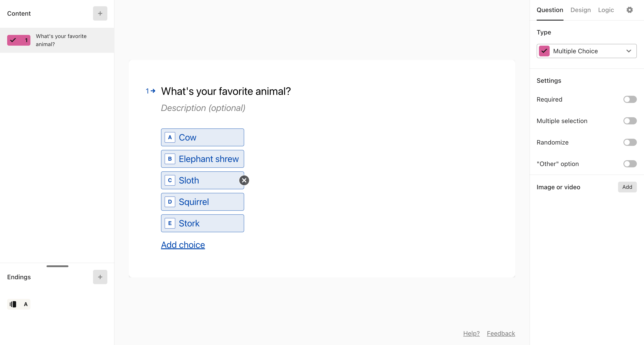Click the letter A key badge on Cow
The width and height of the screenshot is (644, 345).
coord(170,137)
